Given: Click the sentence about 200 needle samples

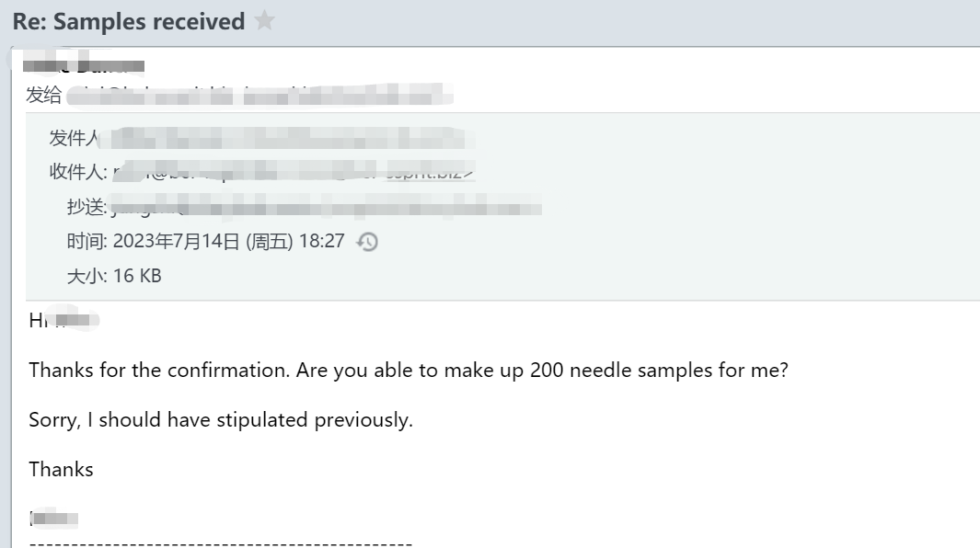Looking at the screenshot, I should (x=409, y=370).
